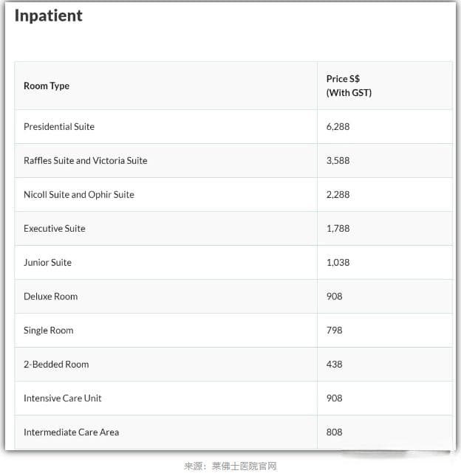This screenshot has width=461, height=476.
Task: Select the Price S$ (With GST) header
Action: [349, 86]
